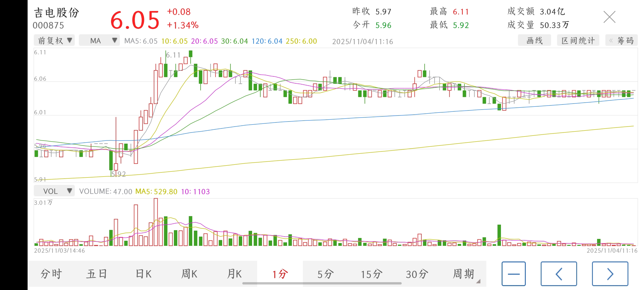
Task: Open the 筹码 chip distribution panel
Action: pyautogui.click(x=621, y=41)
